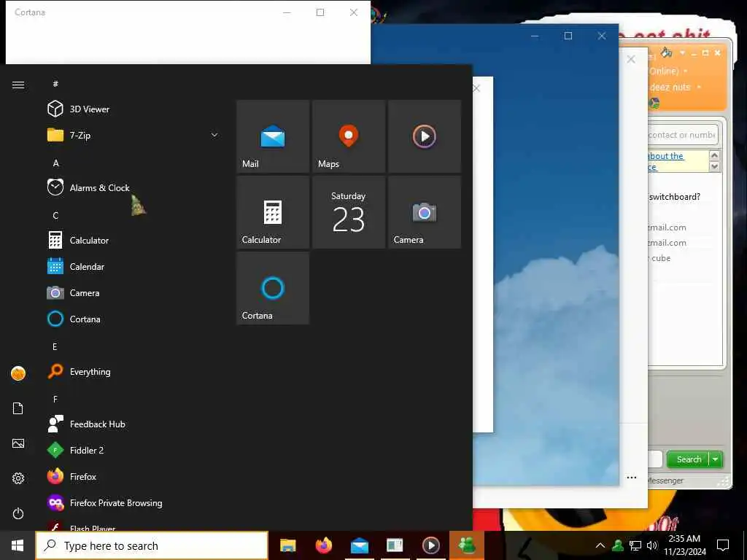Click the small globe icon under Messenger status
Viewport: 747px width, 560px height.
tap(654, 103)
